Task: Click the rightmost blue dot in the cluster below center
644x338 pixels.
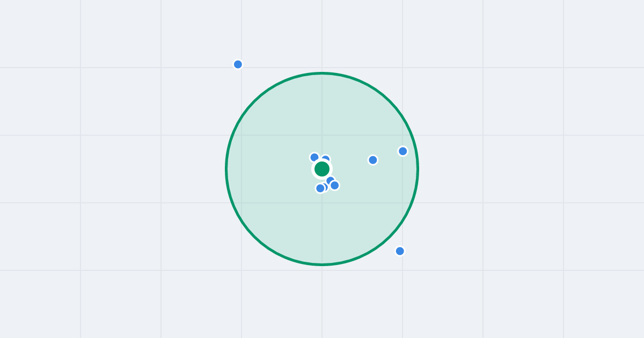Action: click(335, 186)
